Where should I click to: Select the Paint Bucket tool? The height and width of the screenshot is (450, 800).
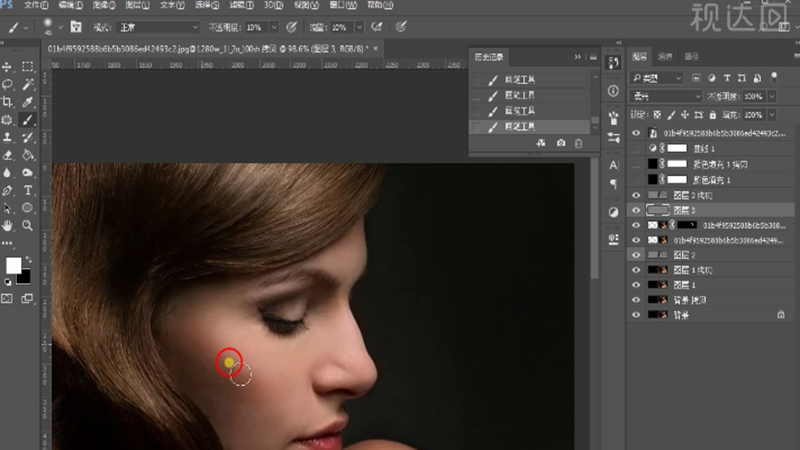pos(28,155)
